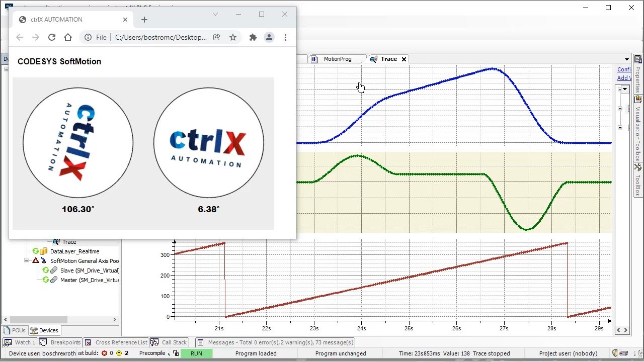Switch to the Devices view tab
Screen dimensions: 644x362
click(44, 330)
